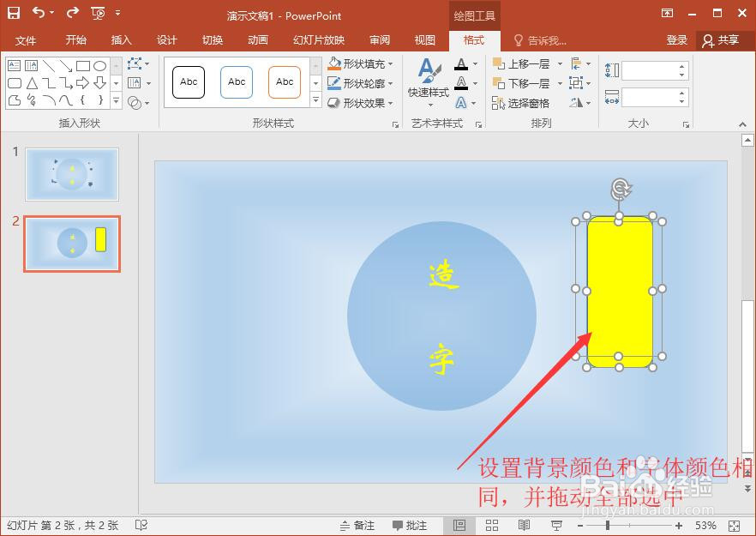Expand the shape styles gallery
The image size is (756, 536).
315,100
